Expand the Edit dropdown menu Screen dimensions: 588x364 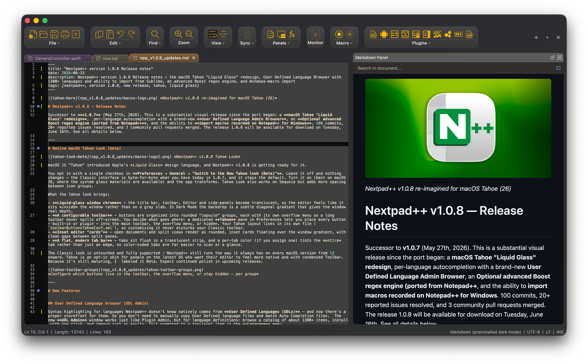click(115, 43)
